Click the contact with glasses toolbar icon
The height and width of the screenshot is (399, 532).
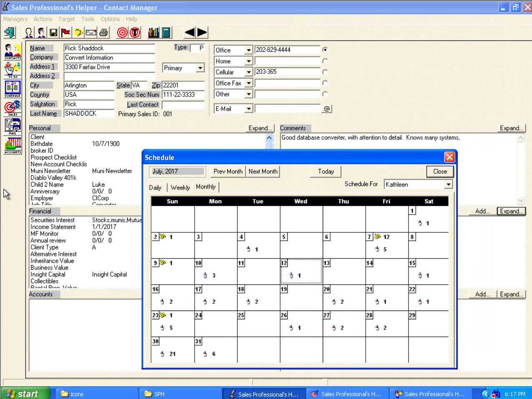point(41,32)
